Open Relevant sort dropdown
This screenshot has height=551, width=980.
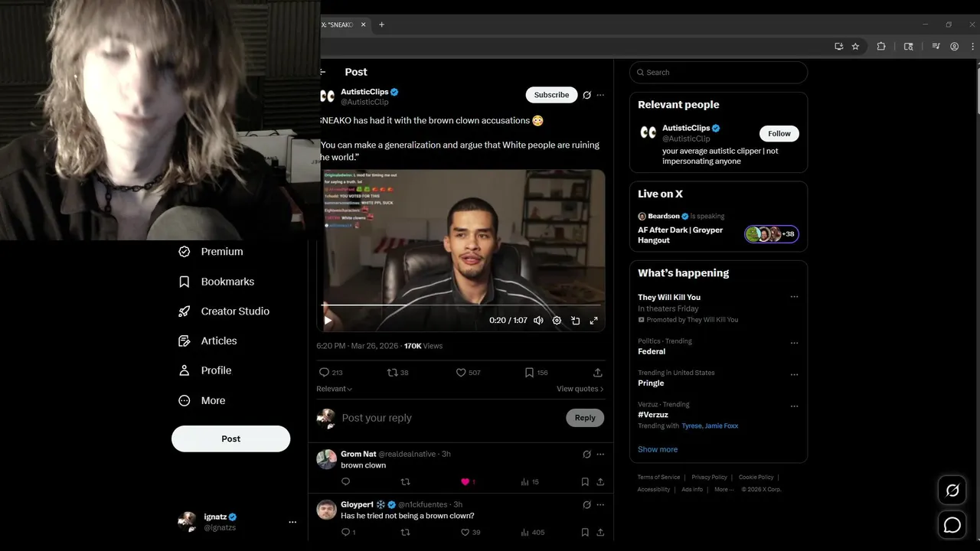[x=335, y=389]
